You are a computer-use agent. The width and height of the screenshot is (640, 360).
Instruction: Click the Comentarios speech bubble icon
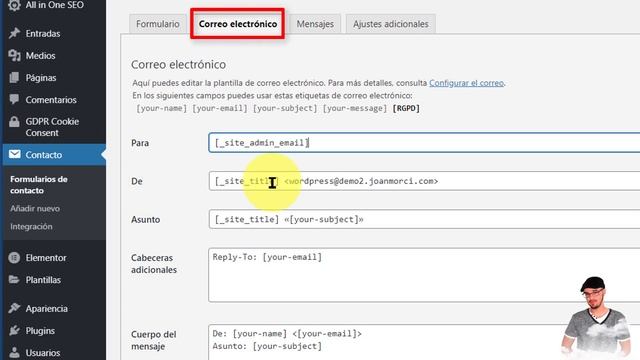[14, 99]
